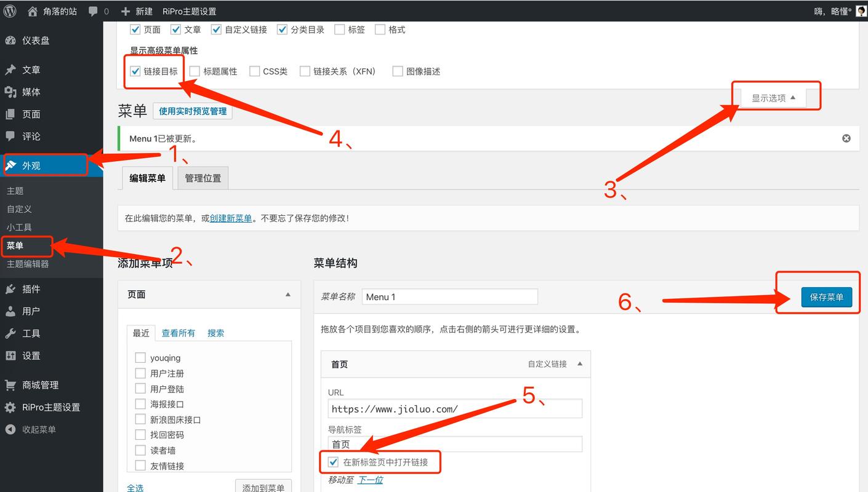Screen dimensions: 868x492
Task: Select the 最近 tab
Action: [141, 333]
